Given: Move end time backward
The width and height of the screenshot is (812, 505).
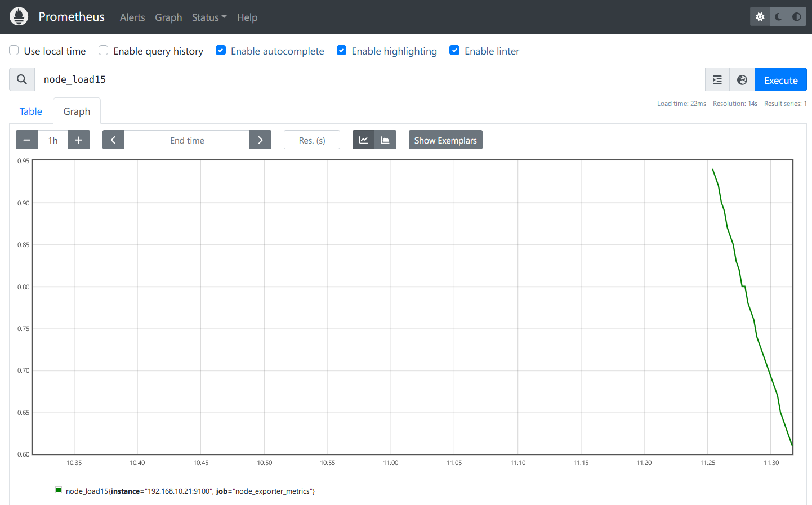Looking at the screenshot, I should [x=113, y=140].
